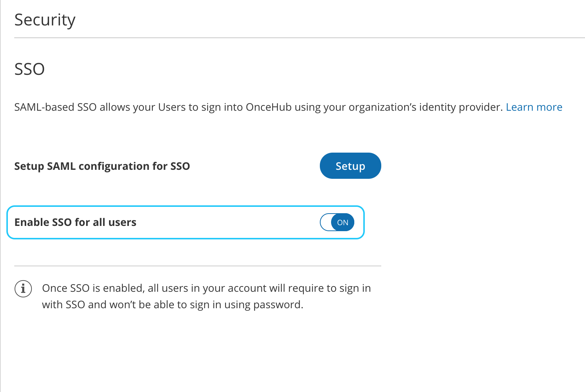Click the Setup SAML configuration for SSO label
Screen dimensions: 585x392
102,166
